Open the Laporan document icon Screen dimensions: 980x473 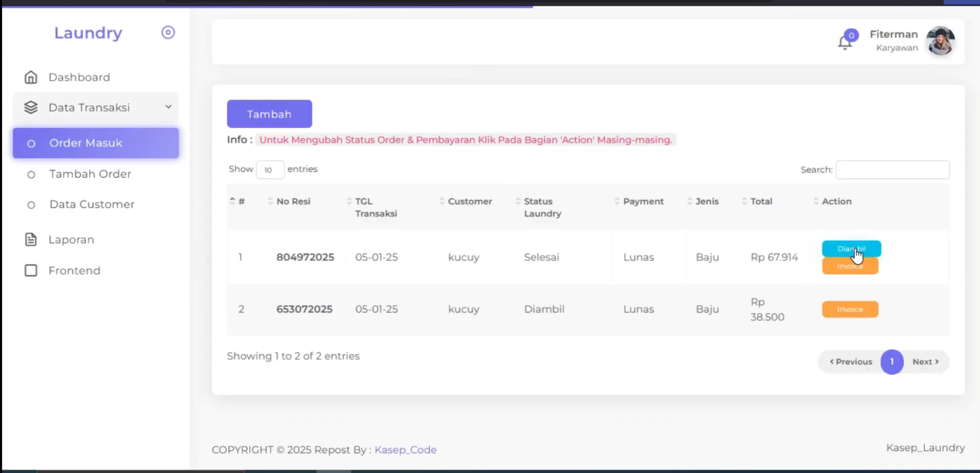click(x=31, y=239)
